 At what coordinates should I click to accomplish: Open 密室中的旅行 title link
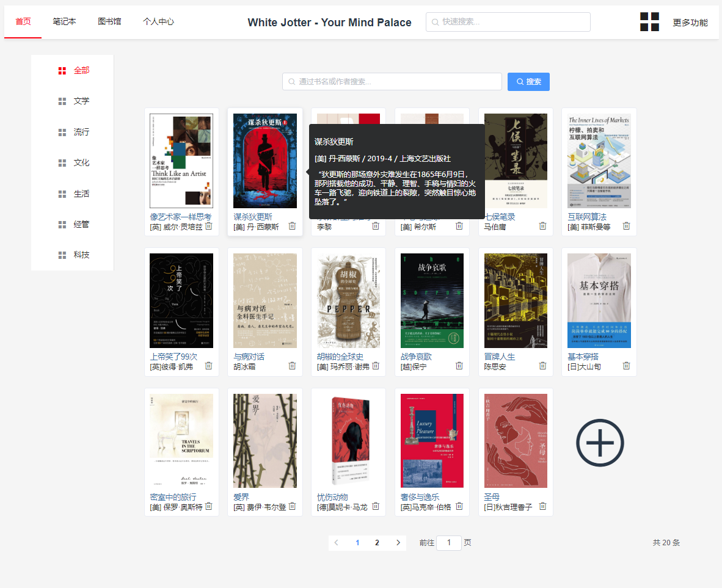[x=173, y=497]
